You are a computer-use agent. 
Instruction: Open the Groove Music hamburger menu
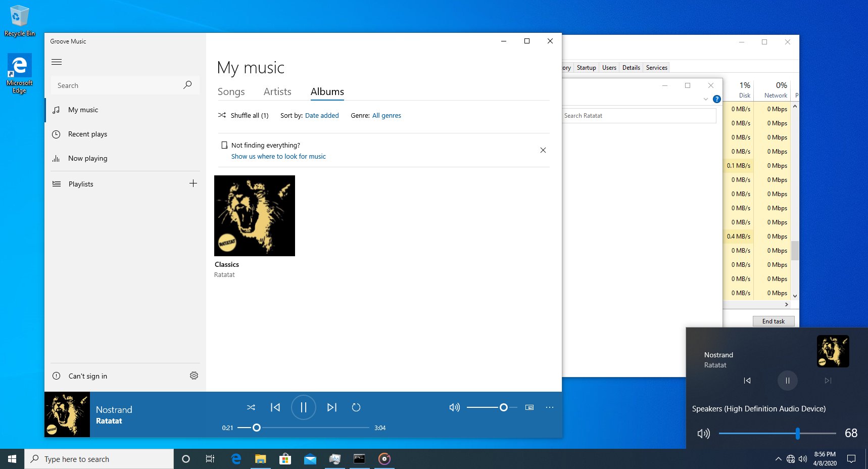(57, 62)
